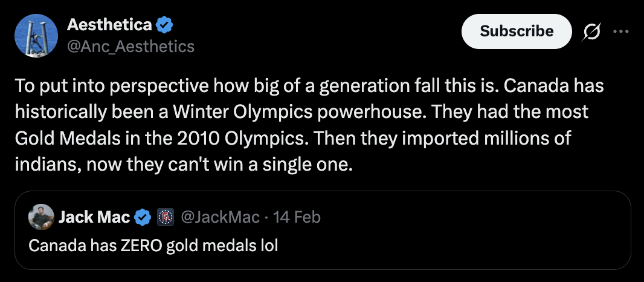Viewport: 644px width, 282px height.
Task: Open the three-dot more options menu
Action: click(x=620, y=31)
